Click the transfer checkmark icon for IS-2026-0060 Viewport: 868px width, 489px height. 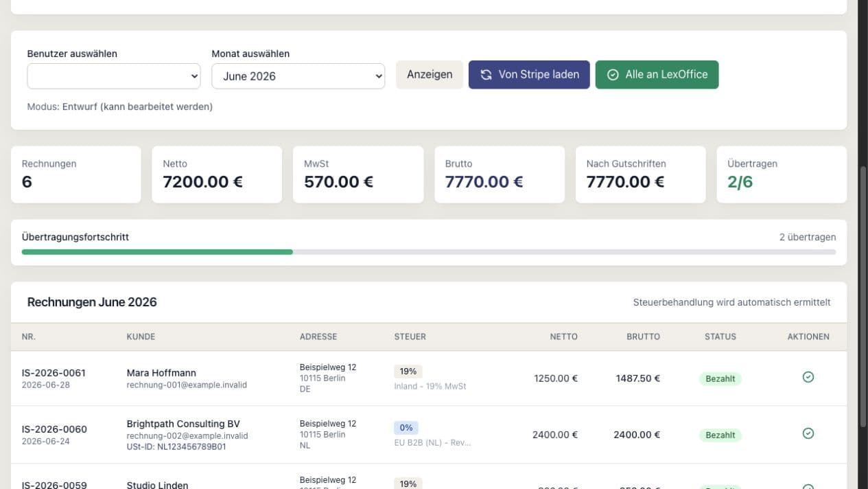coord(808,433)
